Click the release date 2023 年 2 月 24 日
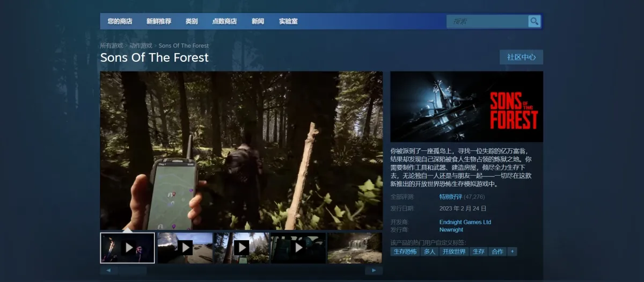644x282 pixels. point(463,208)
